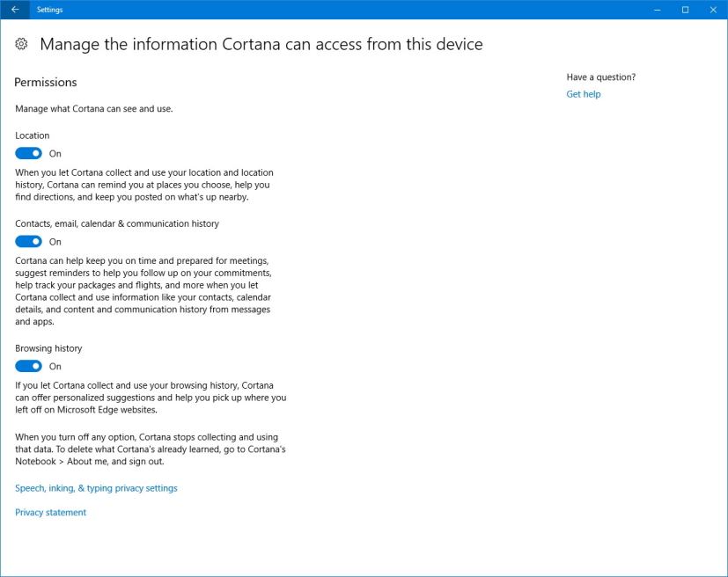Click the Location section label
The height and width of the screenshot is (577, 728).
[x=32, y=135]
